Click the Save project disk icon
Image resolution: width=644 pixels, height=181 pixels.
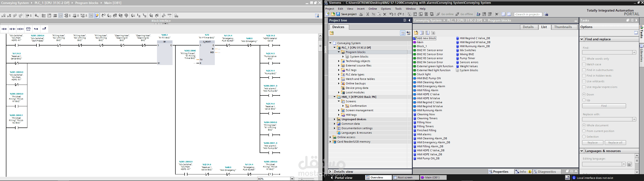(x=338, y=14)
